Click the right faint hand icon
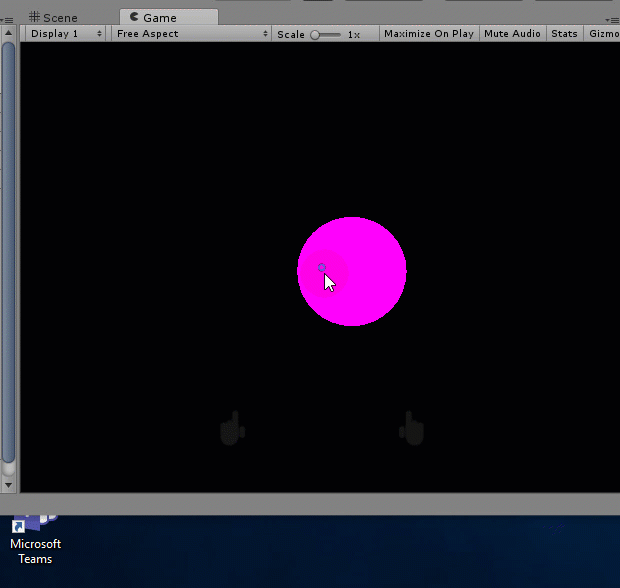This screenshot has width=620, height=588. point(411,428)
